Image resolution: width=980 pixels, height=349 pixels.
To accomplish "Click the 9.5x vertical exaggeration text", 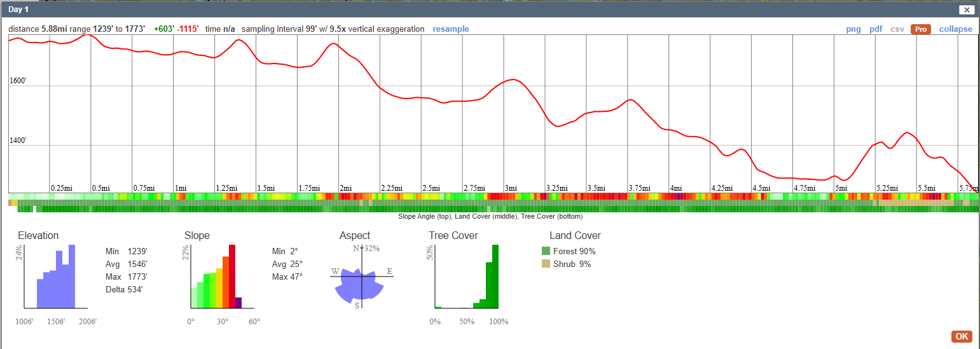I will 377,29.
